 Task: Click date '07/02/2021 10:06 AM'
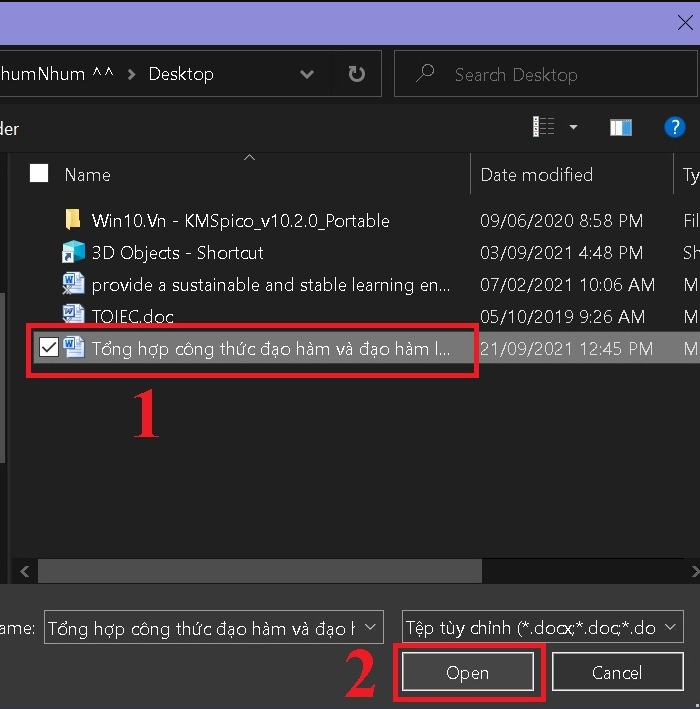tap(567, 284)
